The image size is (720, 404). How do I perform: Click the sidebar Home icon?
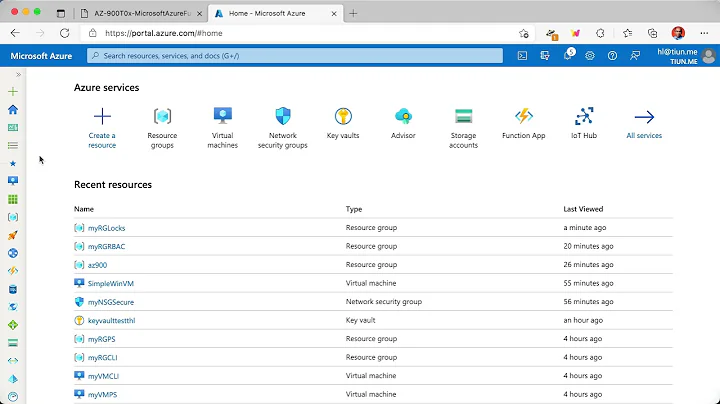tap(13, 109)
